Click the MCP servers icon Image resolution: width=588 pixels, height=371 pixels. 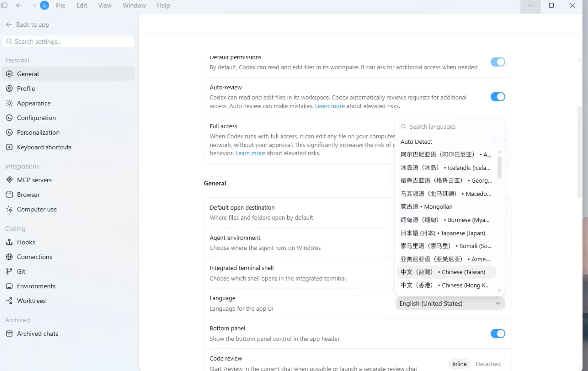pyautogui.click(x=9, y=180)
